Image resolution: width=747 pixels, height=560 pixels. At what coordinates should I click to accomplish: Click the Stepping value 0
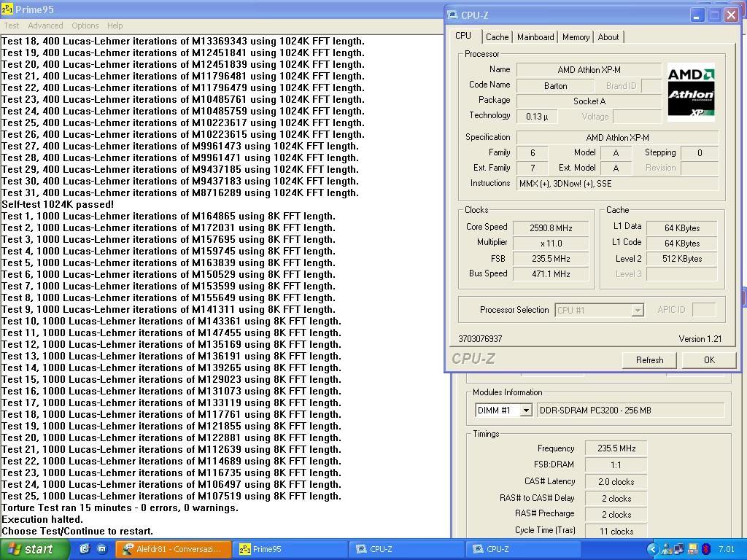[700, 153]
